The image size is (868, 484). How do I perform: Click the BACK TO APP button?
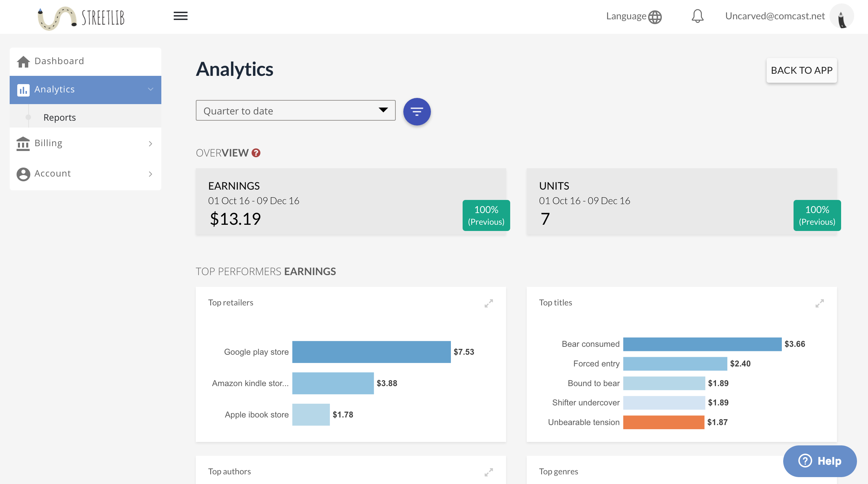pyautogui.click(x=801, y=70)
